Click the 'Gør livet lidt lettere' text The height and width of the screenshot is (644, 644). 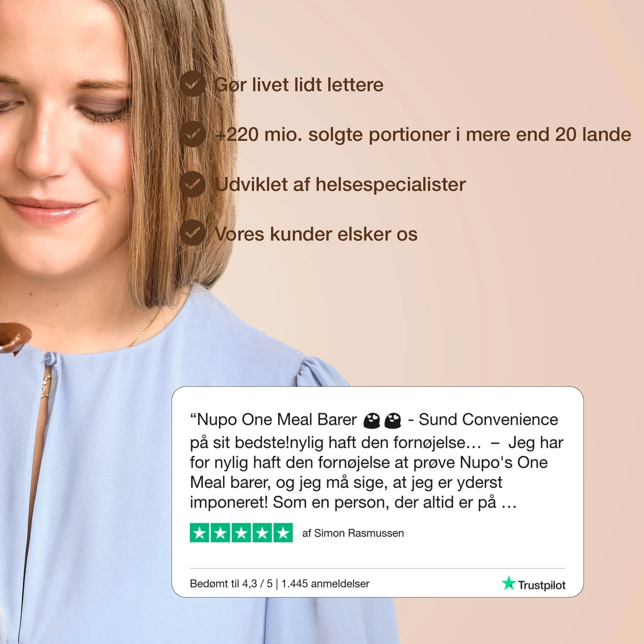(x=299, y=85)
